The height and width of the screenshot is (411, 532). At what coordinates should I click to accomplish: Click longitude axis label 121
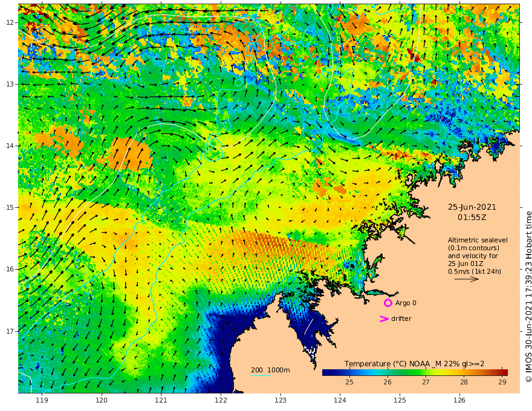tap(161, 400)
